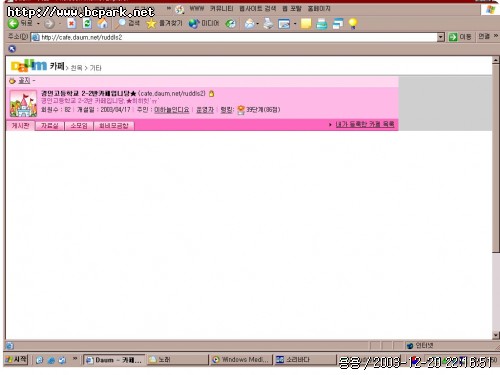Viewport: 500px width, 375px height.
Task: Switch to the 노래 folder taskbar button
Action: click(177, 360)
